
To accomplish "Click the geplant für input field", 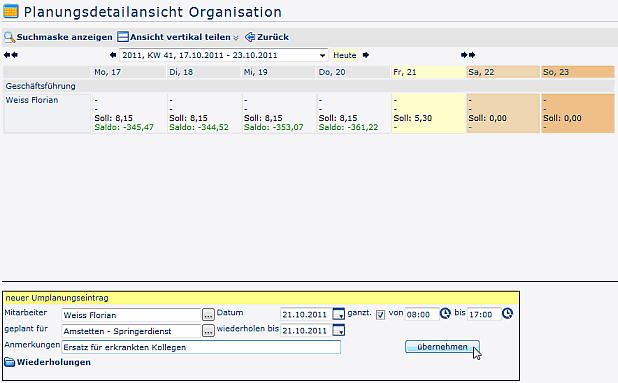I will point(131,331).
